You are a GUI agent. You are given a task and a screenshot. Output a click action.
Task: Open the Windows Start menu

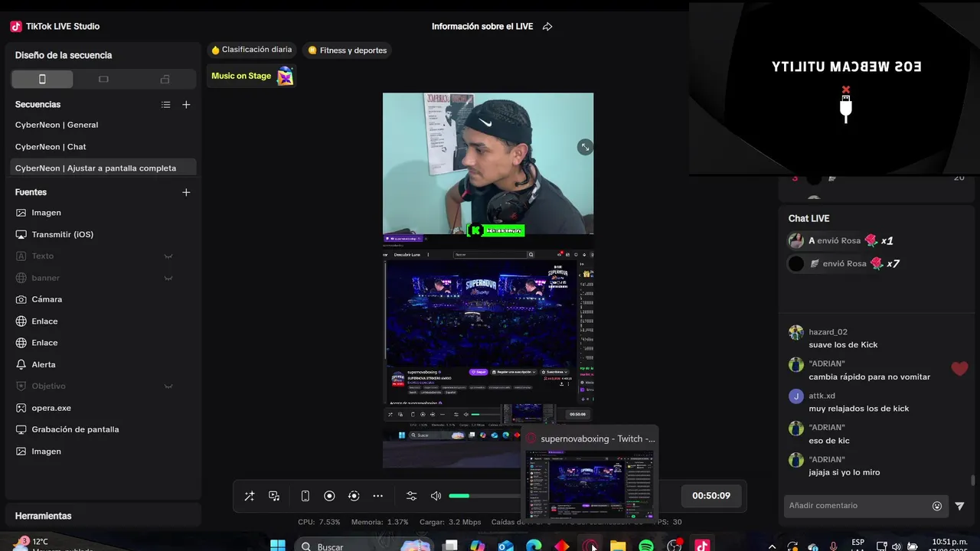(278, 546)
